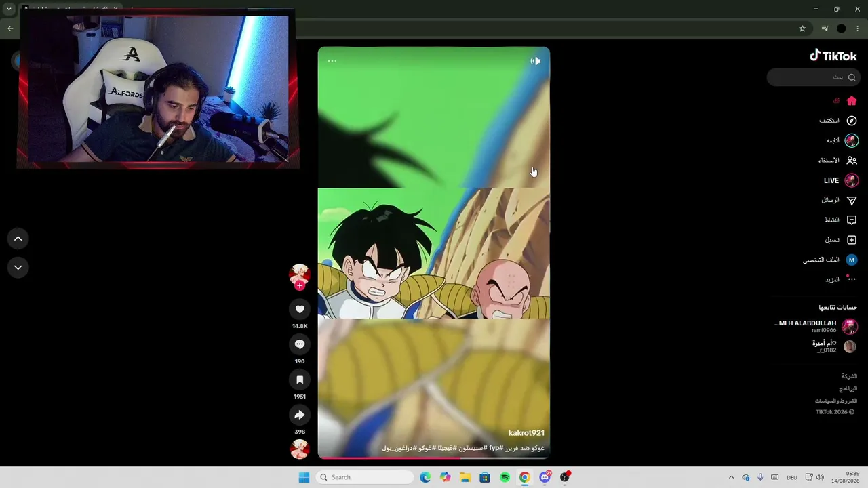
Task: Open the Windows Start menu
Action: point(304,477)
